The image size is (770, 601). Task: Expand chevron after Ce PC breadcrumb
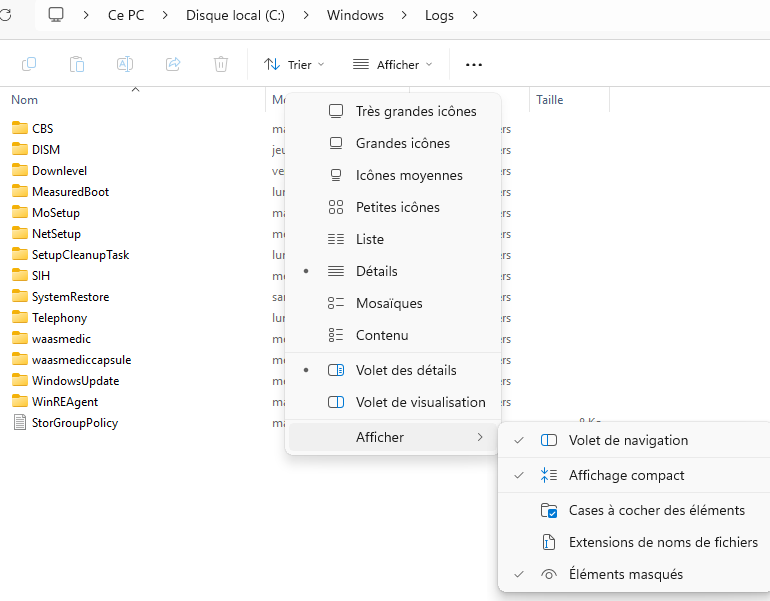165,15
